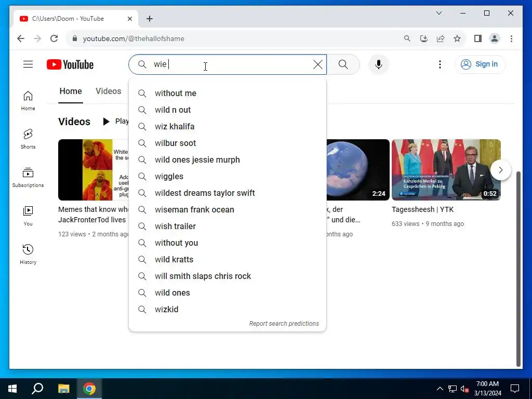The image size is (532, 399).
Task: Click the page vertical scrollbar
Action: pos(518,268)
